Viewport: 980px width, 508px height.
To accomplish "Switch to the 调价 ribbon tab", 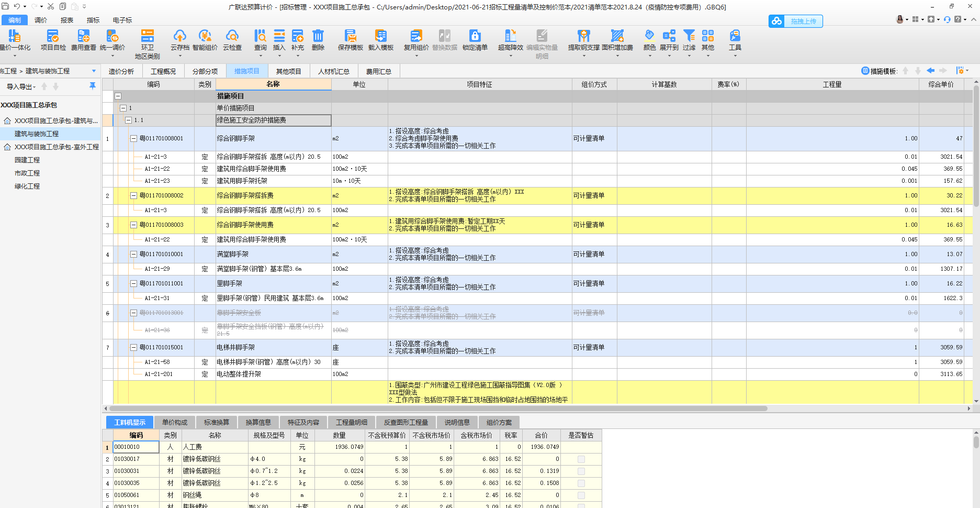I will coord(41,20).
